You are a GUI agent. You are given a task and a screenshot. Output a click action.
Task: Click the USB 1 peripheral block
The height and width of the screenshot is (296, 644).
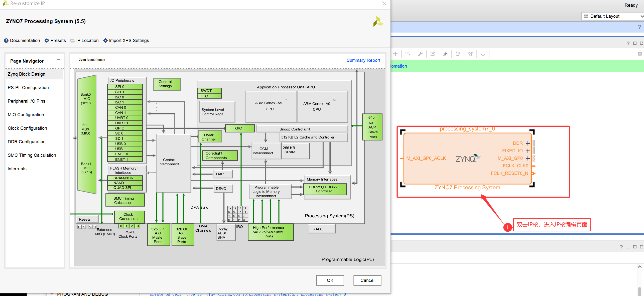pos(125,149)
